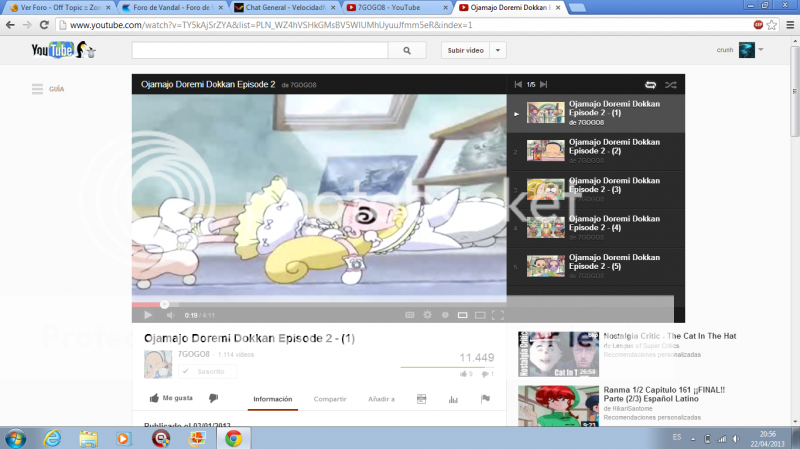
Task: Click the page vertical scrollbar
Action: coord(794,92)
